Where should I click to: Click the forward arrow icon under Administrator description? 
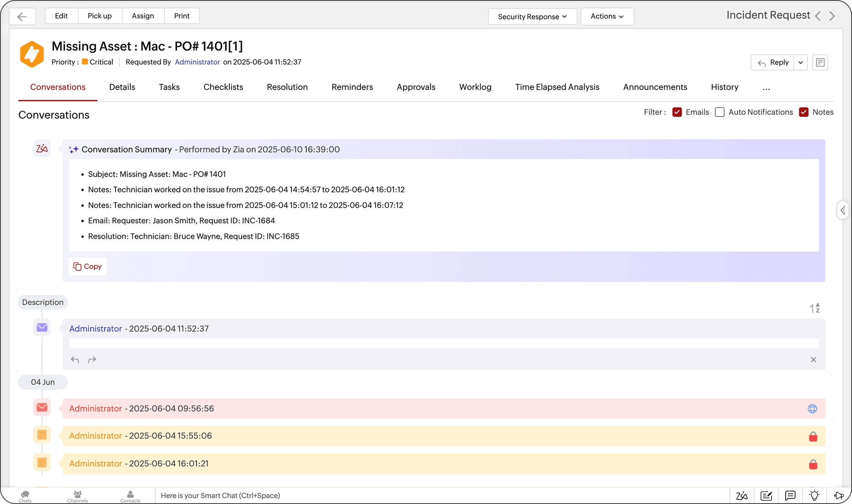click(x=92, y=360)
